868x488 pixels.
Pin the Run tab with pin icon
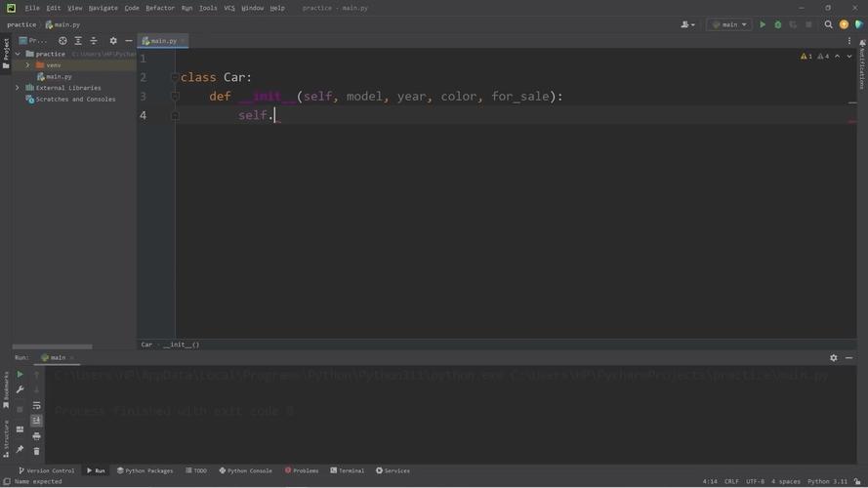pos(20,449)
